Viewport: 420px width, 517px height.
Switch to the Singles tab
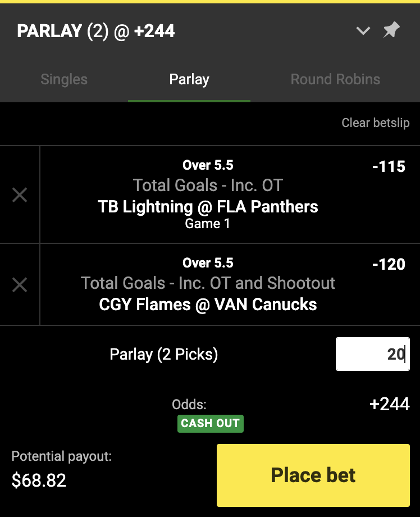click(x=64, y=79)
